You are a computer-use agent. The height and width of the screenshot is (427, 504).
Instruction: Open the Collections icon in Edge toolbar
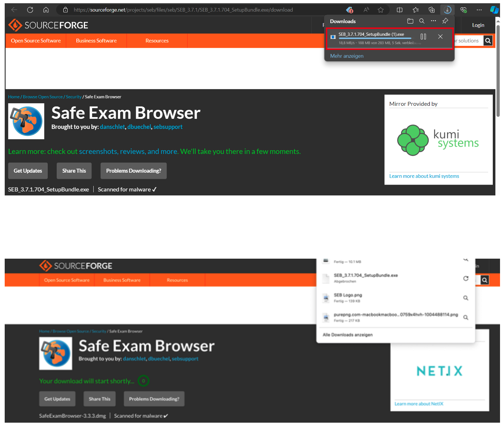pos(431,10)
